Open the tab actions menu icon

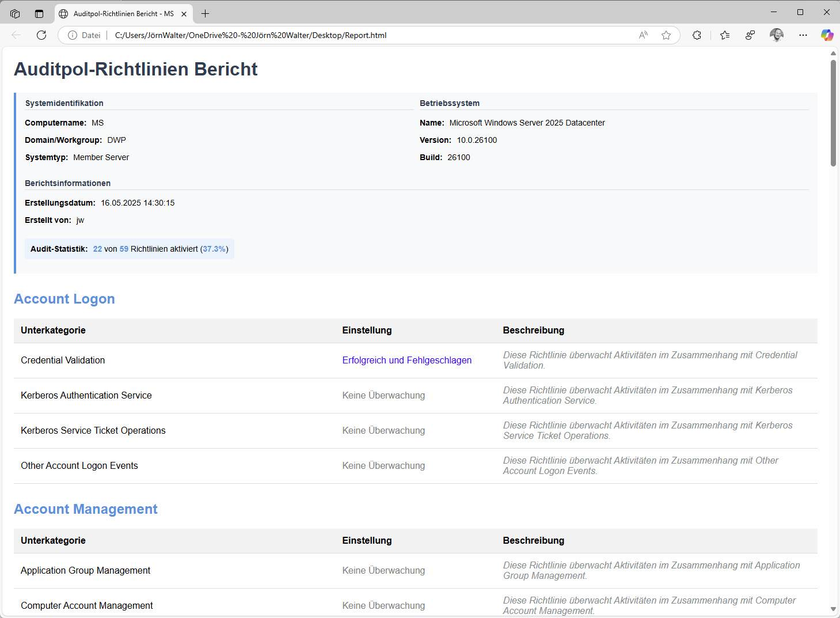(x=39, y=13)
